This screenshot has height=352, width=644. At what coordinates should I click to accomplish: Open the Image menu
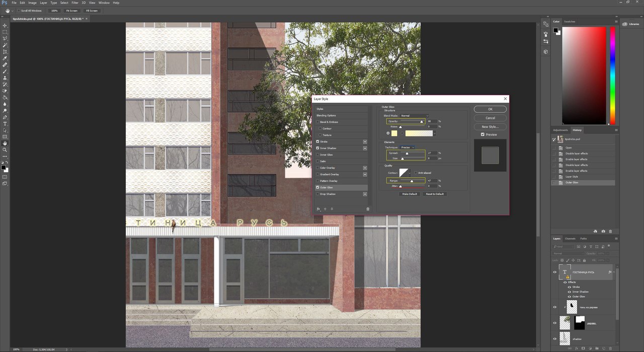pyautogui.click(x=32, y=3)
